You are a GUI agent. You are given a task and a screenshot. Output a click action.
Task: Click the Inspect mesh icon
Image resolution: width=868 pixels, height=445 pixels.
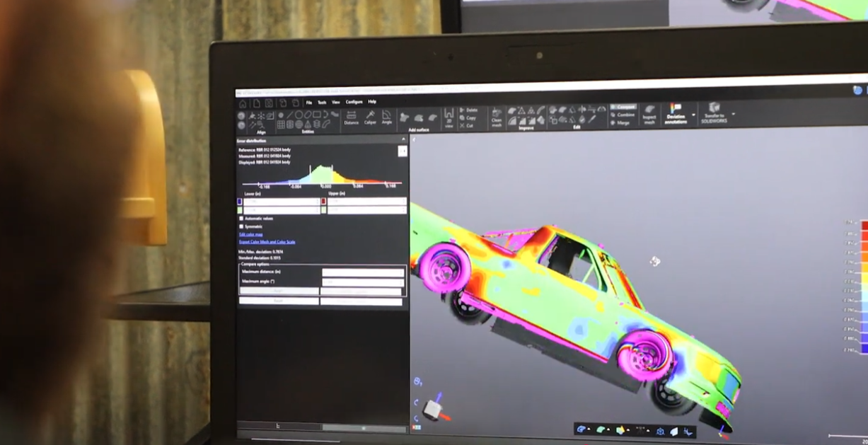point(649,115)
